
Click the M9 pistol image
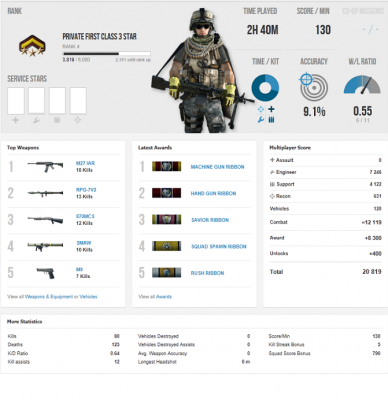tap(45, 273)
